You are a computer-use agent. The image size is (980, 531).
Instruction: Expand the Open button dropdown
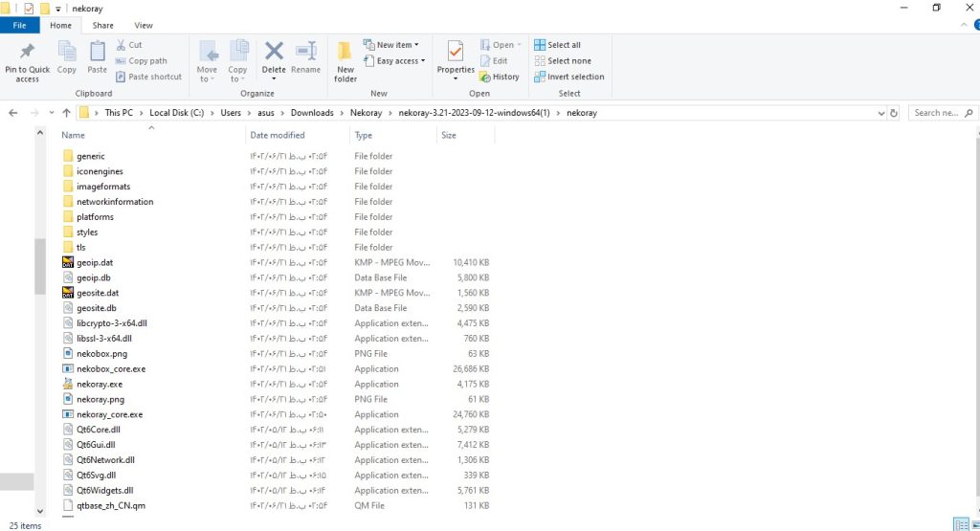pyautogui.click(x=519, y=45)
